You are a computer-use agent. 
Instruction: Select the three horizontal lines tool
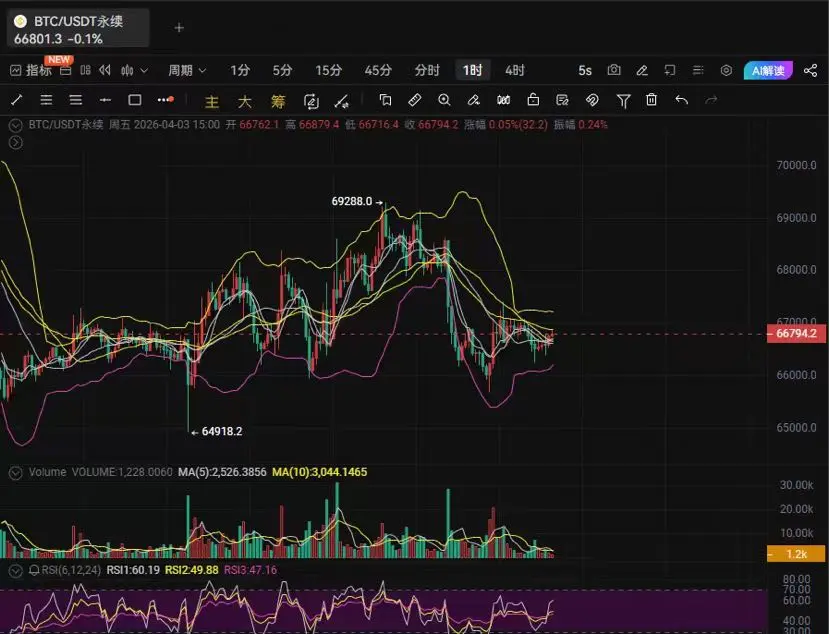pos(76,99)
